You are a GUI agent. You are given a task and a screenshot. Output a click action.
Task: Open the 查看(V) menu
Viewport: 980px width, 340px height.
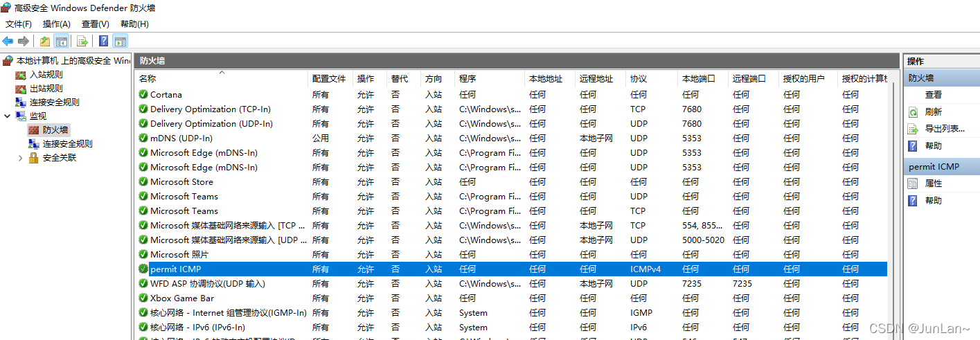coord(96,24)
